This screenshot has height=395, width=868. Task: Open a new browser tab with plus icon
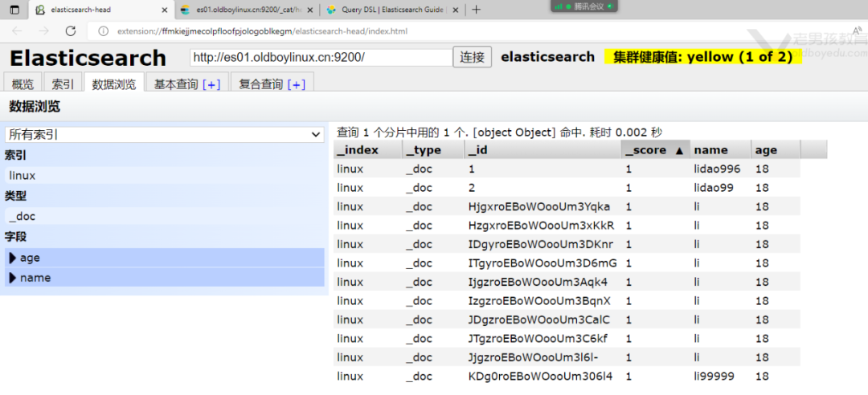click(x=476, y=10)
